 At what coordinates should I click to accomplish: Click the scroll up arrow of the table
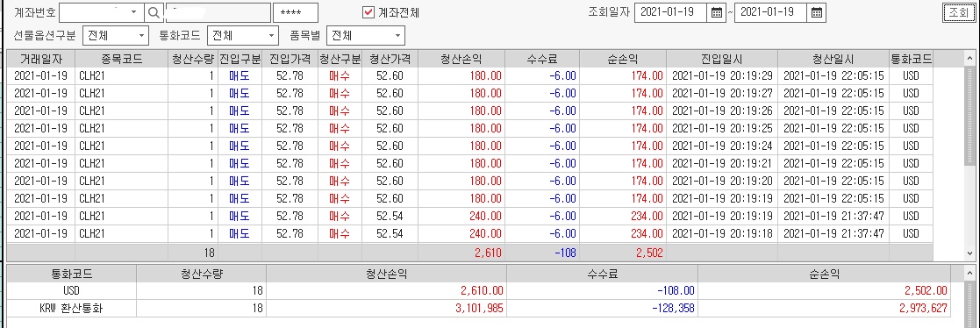click(x=970, y=58)
